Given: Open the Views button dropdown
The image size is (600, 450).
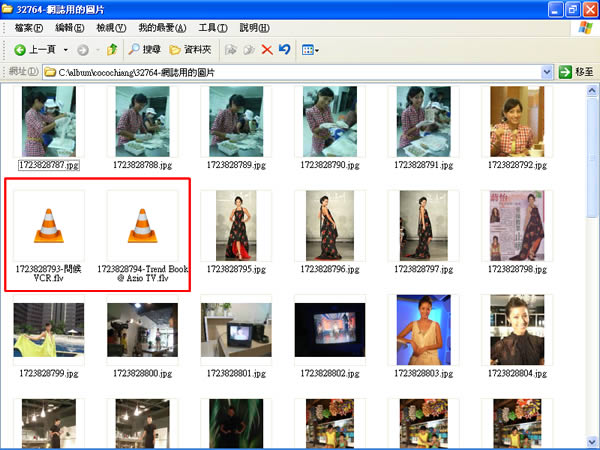Looking at the screenshot, I should click(x=310, y=50).
